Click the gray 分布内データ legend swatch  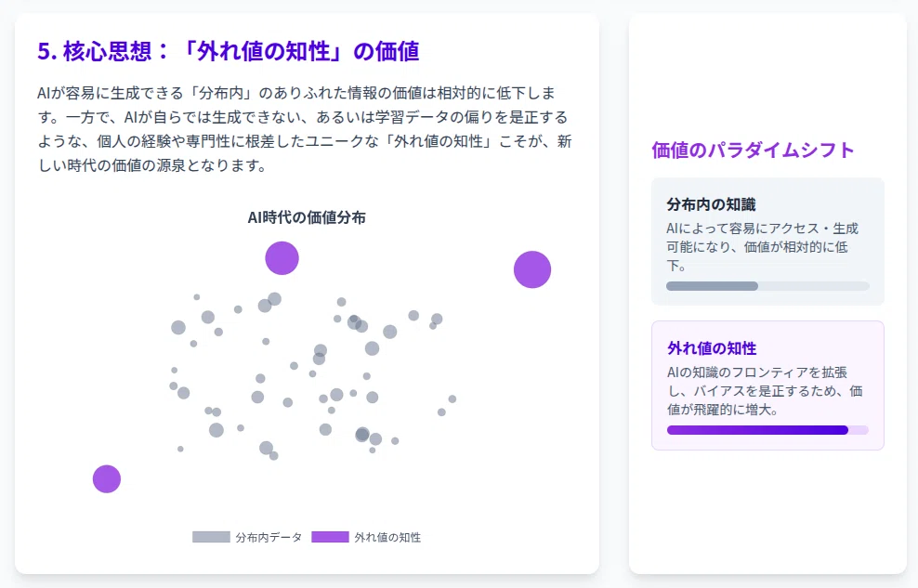[211, 537]
